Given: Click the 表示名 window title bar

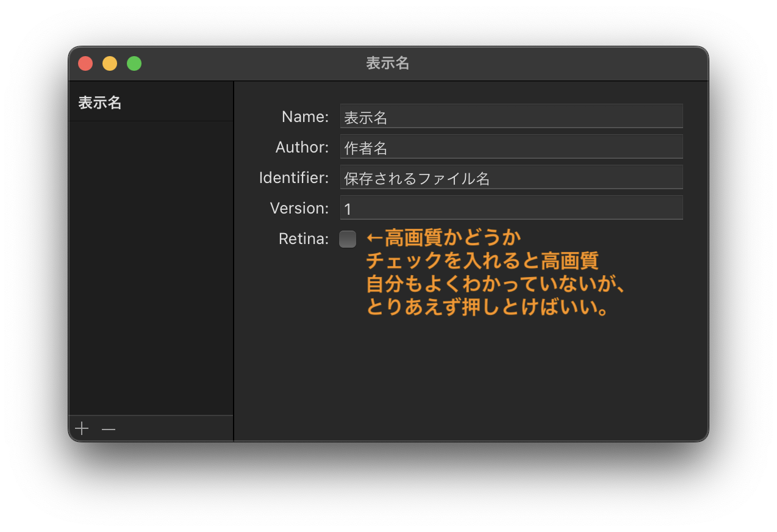Looking at the screenshot, I should [x=388, y=63].
